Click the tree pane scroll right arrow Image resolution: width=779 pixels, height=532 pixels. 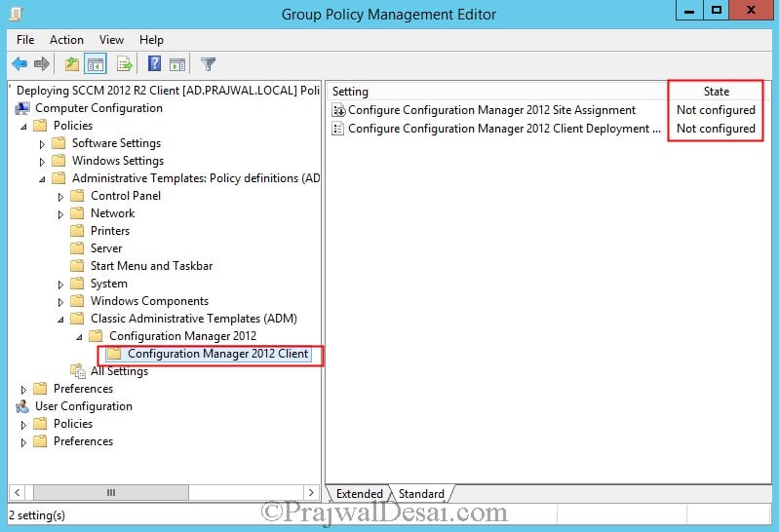(x=311, y=492)
